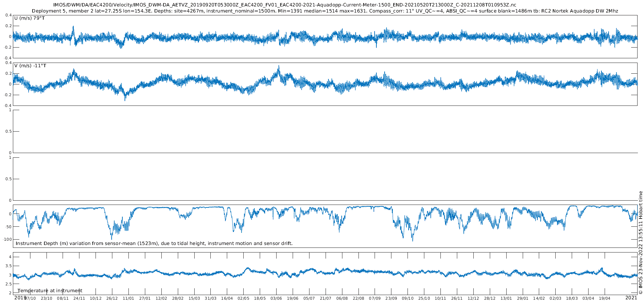
Task: Click the '28/02' date tick label
Action: [178, 298]
